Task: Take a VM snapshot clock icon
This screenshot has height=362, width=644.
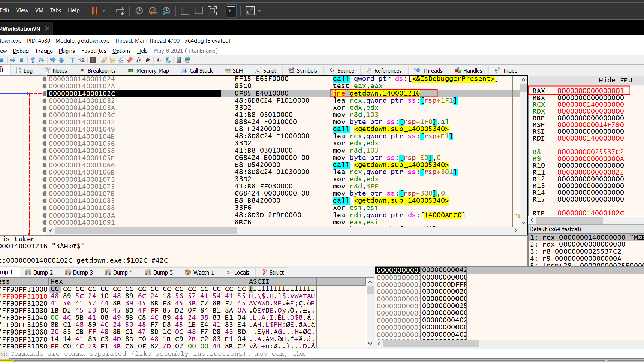Action: pyautogui.click(x=139, y=11)
